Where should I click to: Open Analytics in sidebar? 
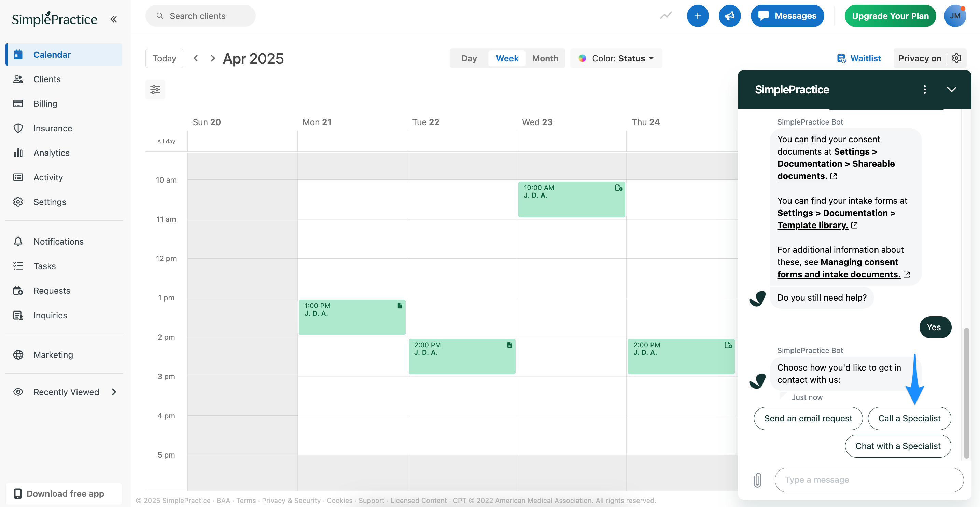click(64, 153)
